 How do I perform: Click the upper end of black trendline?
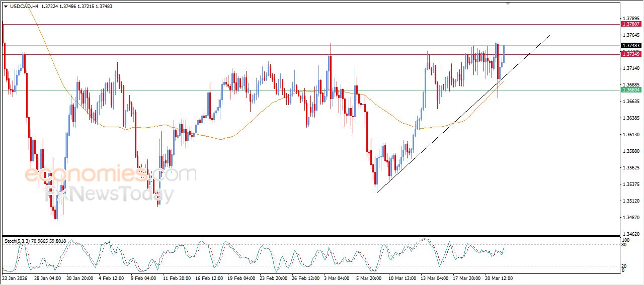tap(549, 36)
